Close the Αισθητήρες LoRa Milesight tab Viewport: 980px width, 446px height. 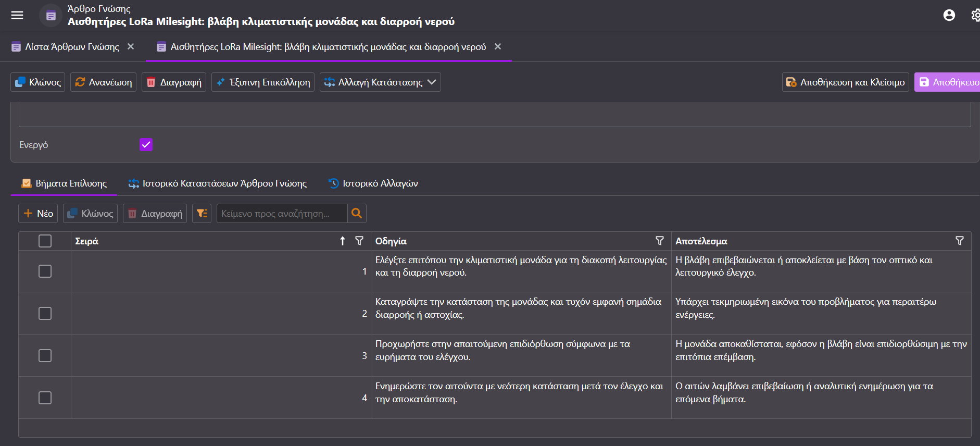(x=498, y=46)
